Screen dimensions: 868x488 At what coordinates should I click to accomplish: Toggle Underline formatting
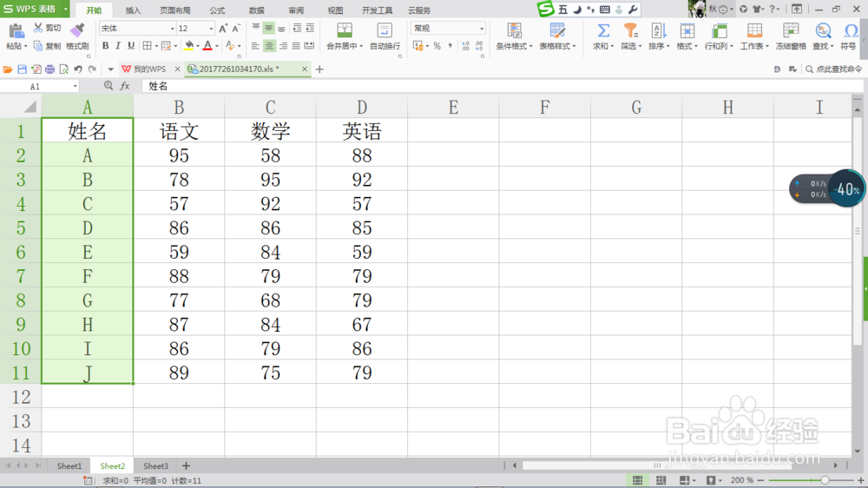(131, 46)
